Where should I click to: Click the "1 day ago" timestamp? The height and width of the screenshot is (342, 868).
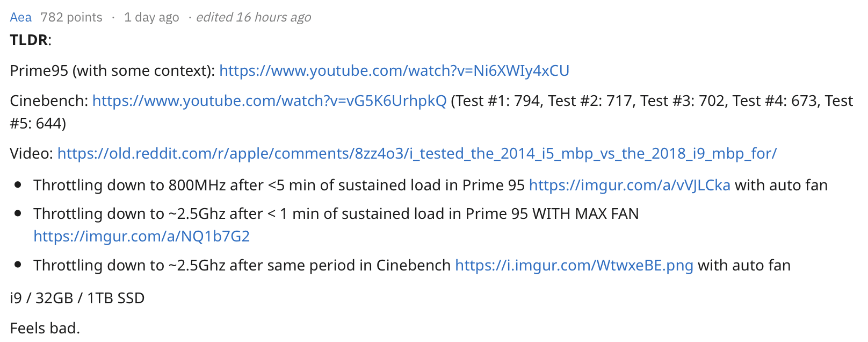click(x=151, y=18)
